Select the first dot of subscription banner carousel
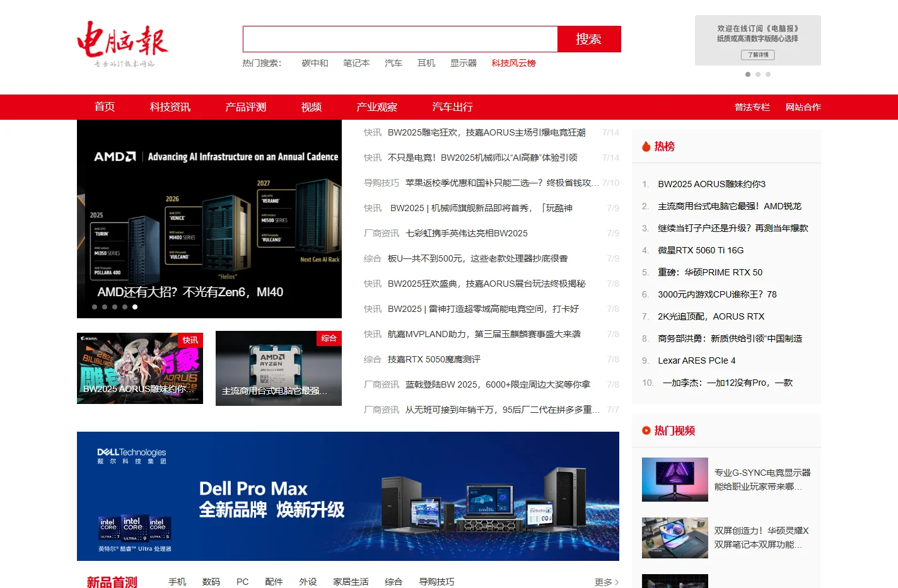Screen dimensions: 898x588 point(748,74)
